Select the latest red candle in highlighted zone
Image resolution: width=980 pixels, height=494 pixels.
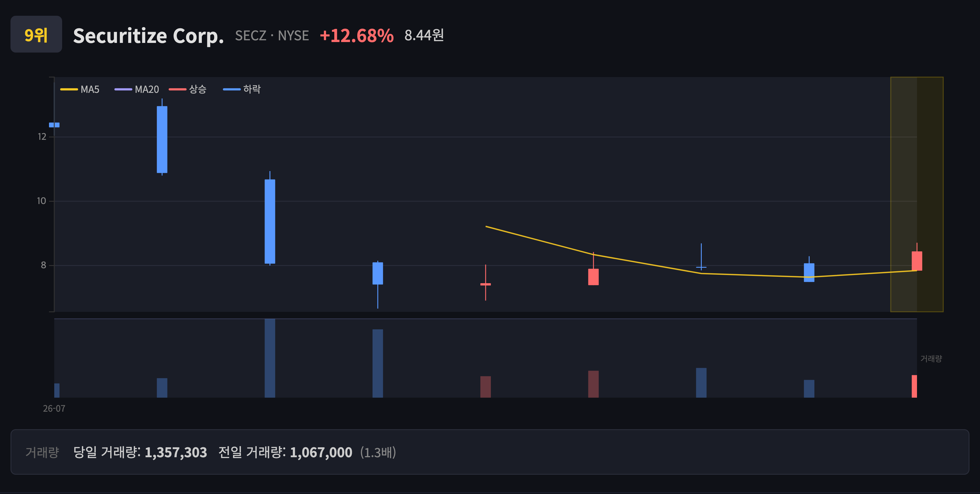pyautogui.click(x=917, y=261)
